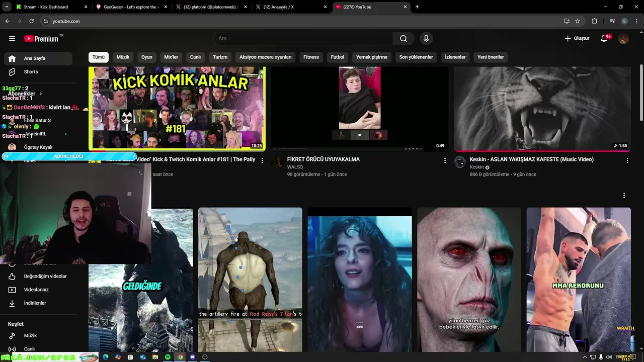Open Videolarınız in the sidebar
This screenshot has width=644, height=362.
click(38, 290)
